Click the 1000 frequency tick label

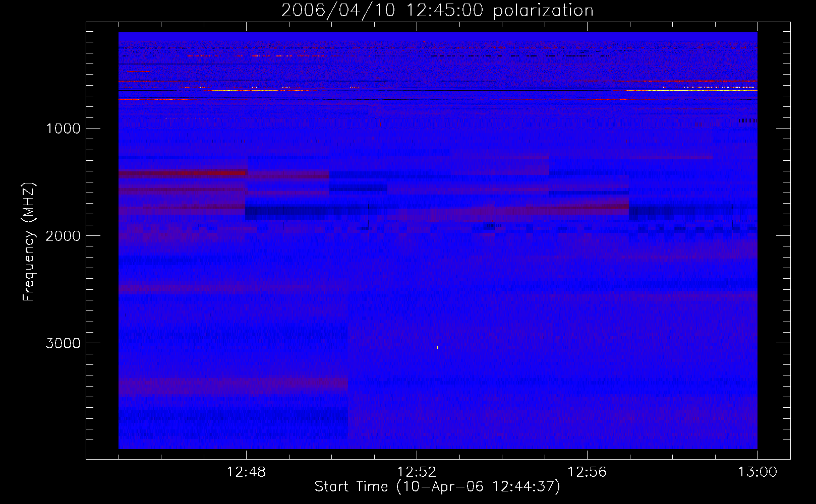pyautogui.click(x=63, y=129)
